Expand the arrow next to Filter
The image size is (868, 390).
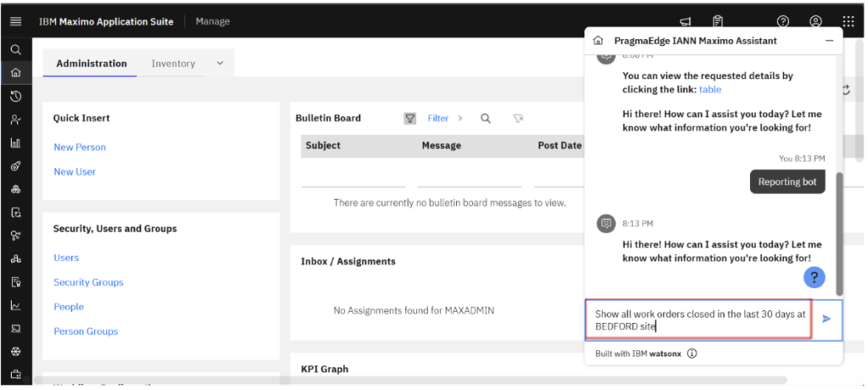coord(459,118)
